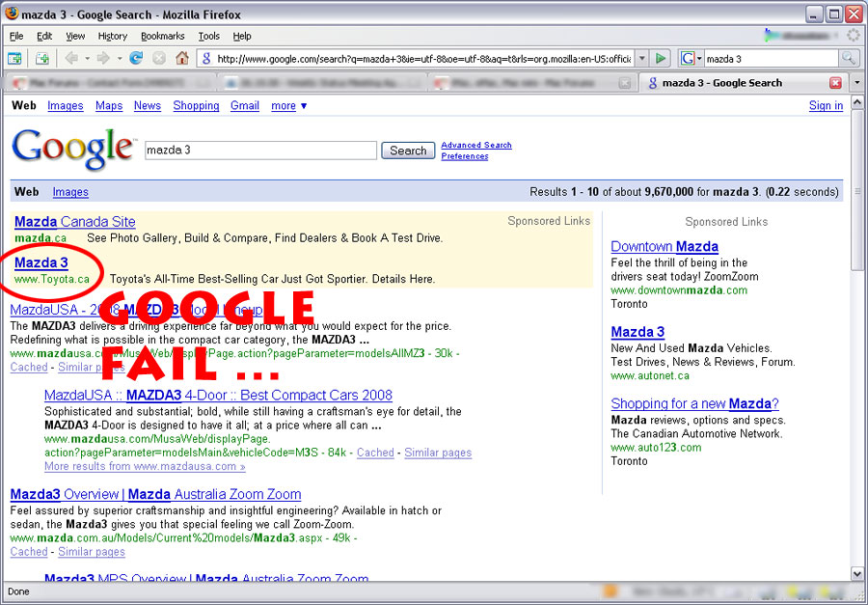Viewport: 868px width, 605px height.
Task: Open the File menu
Action: (x=16, y=36)
